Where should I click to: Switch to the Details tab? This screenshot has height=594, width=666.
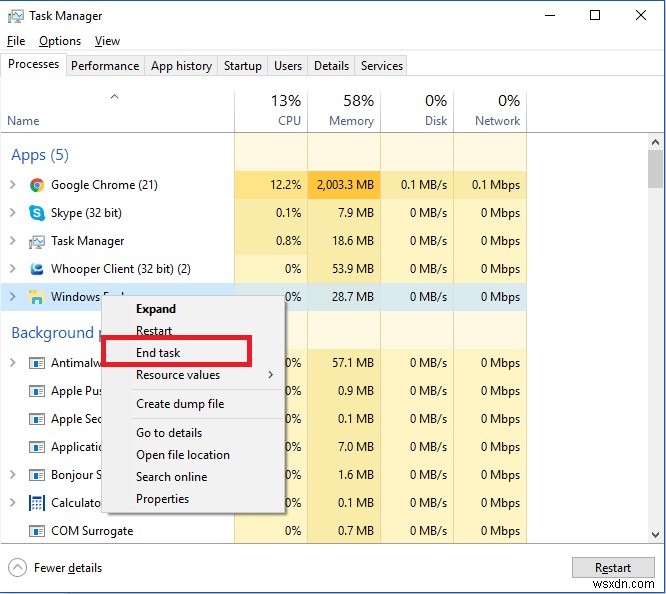(331, 66)
